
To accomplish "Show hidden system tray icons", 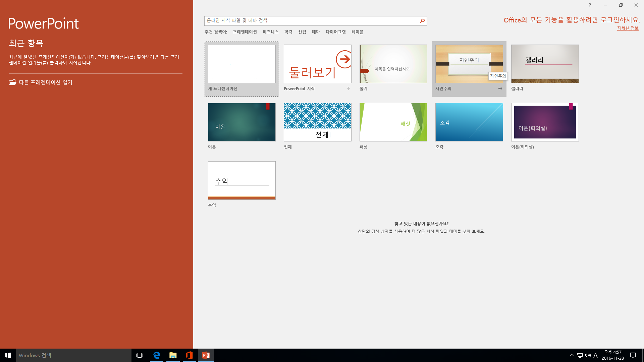I will pyautogui.click(x=572, y=355).
